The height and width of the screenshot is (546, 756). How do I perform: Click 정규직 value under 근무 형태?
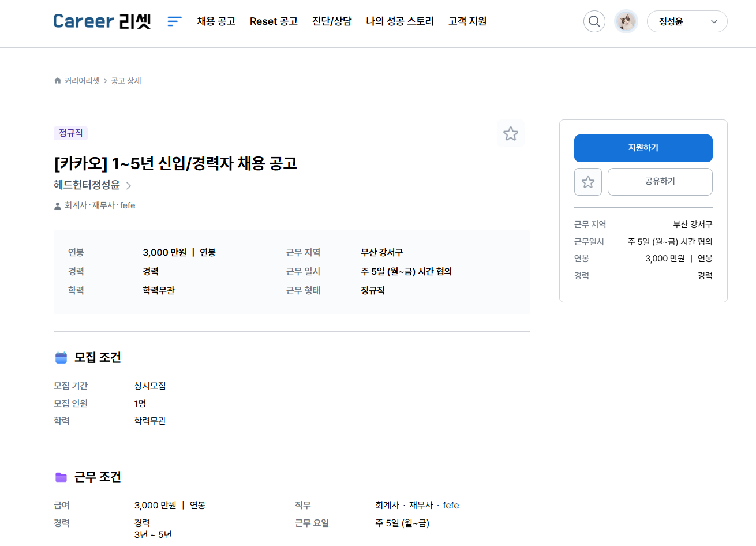tap(373, 291)
